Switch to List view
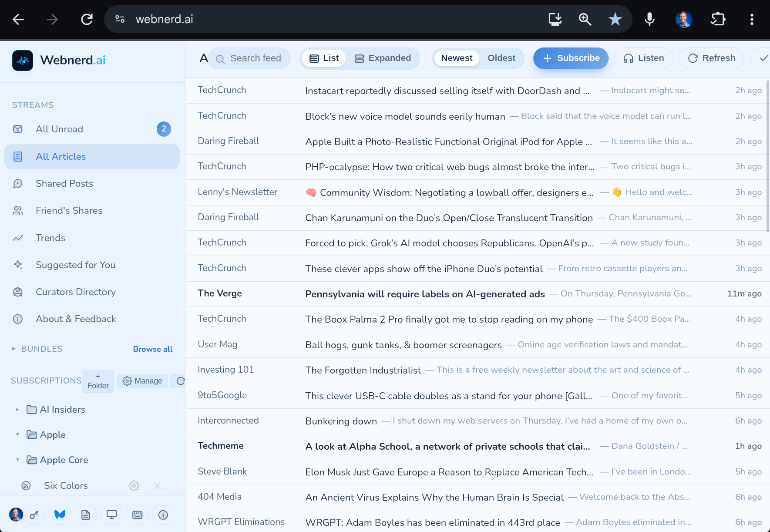Image resolution: width=770 pixels, height=532 pixels. [324, 58]
